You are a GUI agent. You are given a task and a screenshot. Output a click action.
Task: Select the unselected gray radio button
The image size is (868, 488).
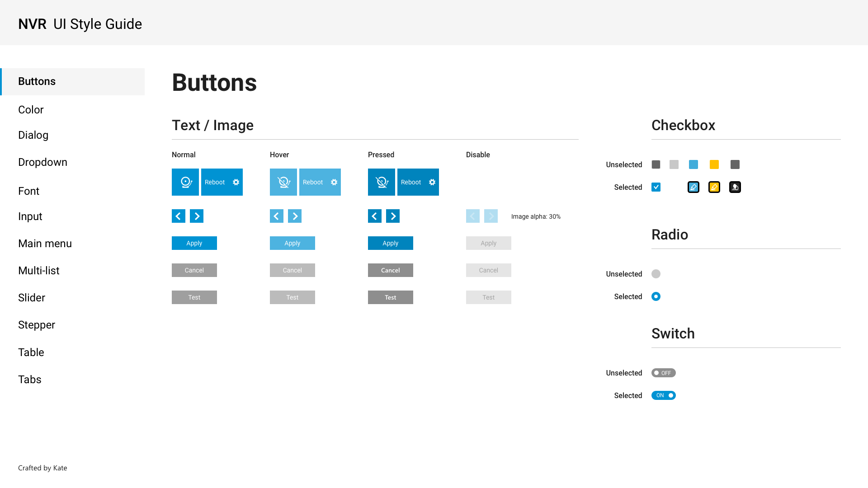pos(656,274)
